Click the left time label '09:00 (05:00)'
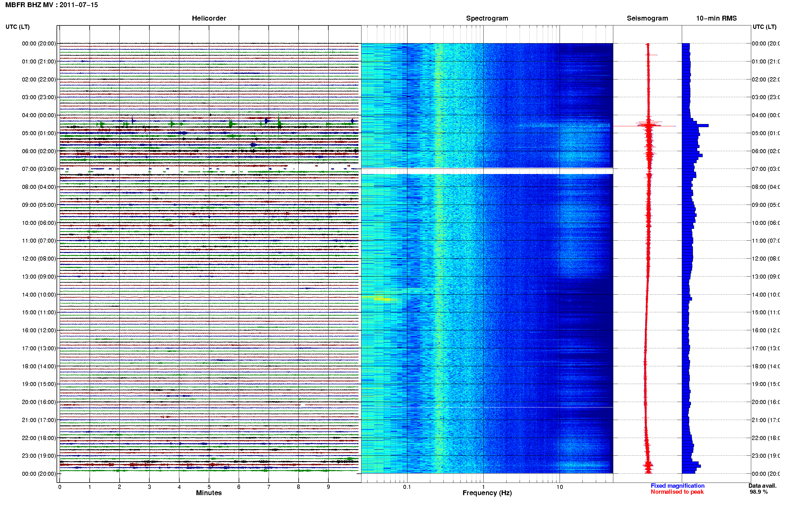 (39, 205)
